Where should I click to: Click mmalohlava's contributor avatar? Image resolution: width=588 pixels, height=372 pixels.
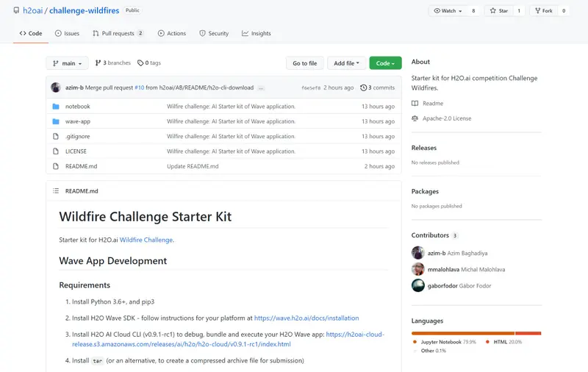pos(418,269)
